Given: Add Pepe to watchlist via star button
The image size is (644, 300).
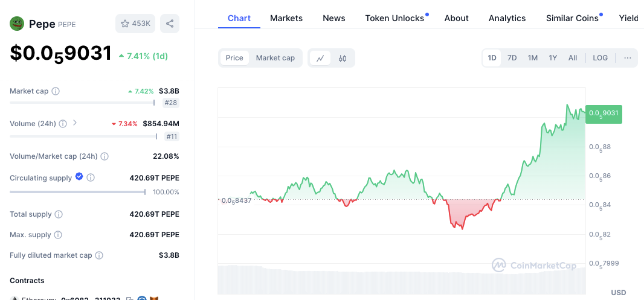Looking at the screenshot, I should [x=135, y=24].
